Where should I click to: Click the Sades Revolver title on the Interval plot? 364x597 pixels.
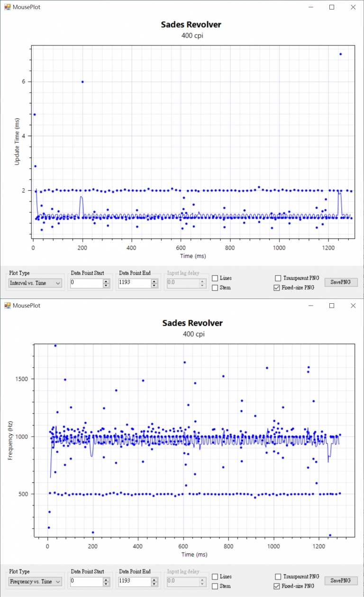(x=191, y=25)
